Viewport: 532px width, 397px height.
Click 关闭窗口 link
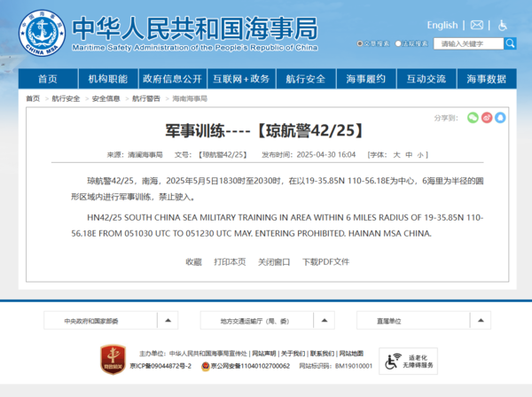(x=274, y=261)
